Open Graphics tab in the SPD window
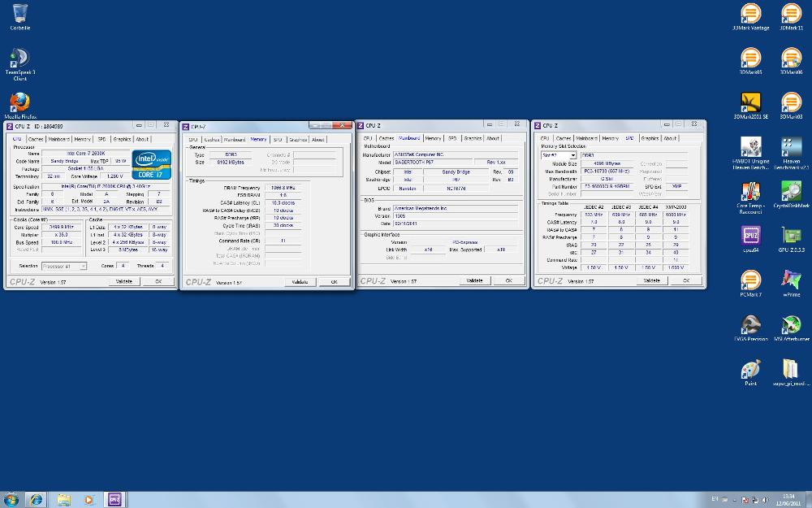The width and height of the screenshot is (812, 508). 650,138
